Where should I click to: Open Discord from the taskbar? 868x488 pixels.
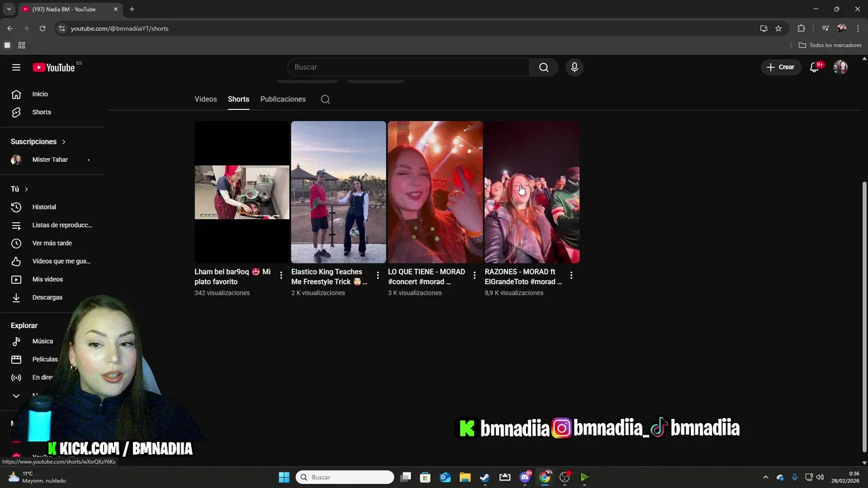[x=525, y=477]
